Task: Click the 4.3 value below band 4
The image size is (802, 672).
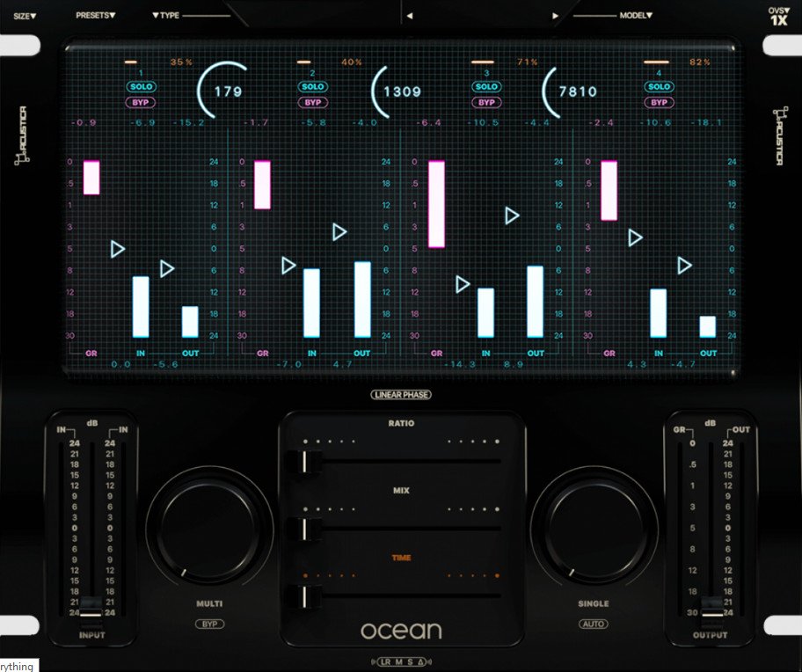Action: coord(637,364)
